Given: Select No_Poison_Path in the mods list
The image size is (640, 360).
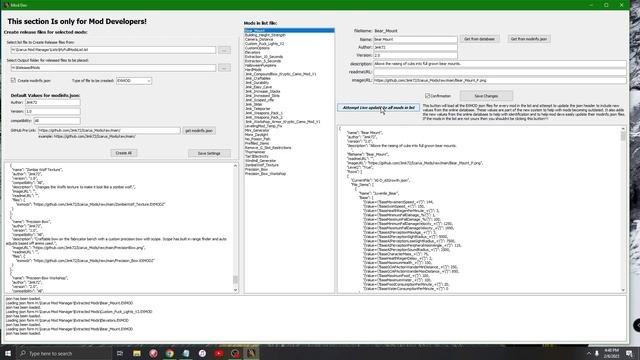Looking at the screenshot, I should pos(289,139).
